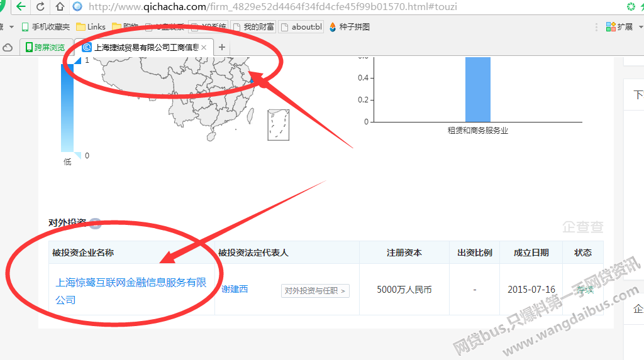Click the site icon beside the URL
This screenshot has height=360, width=644.
tap(77, 6)
